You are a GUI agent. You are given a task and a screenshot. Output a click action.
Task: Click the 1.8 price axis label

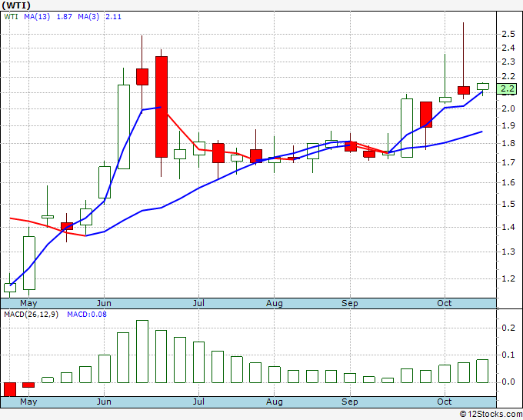(x=508, y=144)
